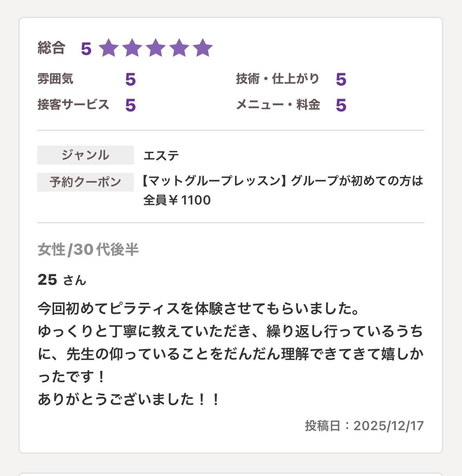Image resolution: width=462 pixels, height=476 pixels.
Task: Click the first purple rating star
Action: (x=109, y=48)
